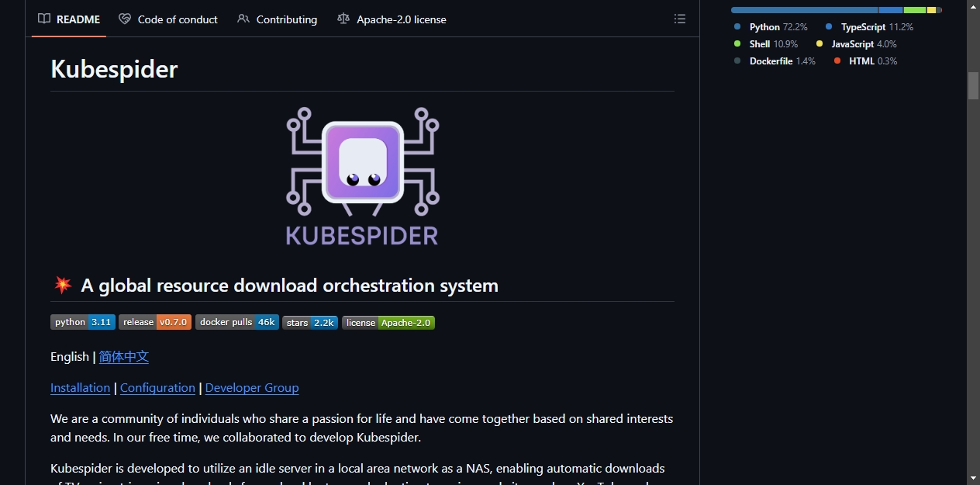The width and height of the screenshot is (980, 485).
Task: Click the page scrollbar thumb
Action: click(x=973, y=85)
